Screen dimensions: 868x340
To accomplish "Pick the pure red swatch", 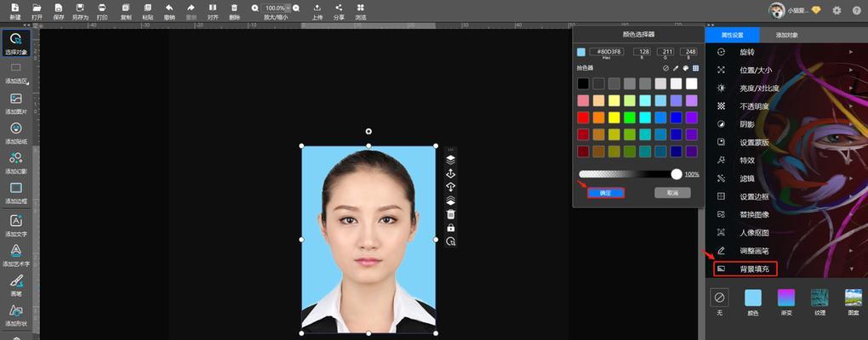I will click(x=583, y=117).
